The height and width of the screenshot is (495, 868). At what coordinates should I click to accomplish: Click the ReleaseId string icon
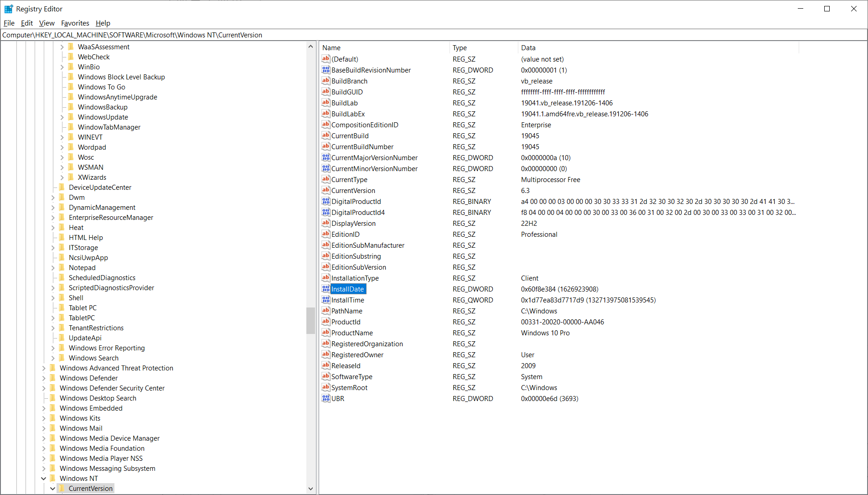[325, 365]
